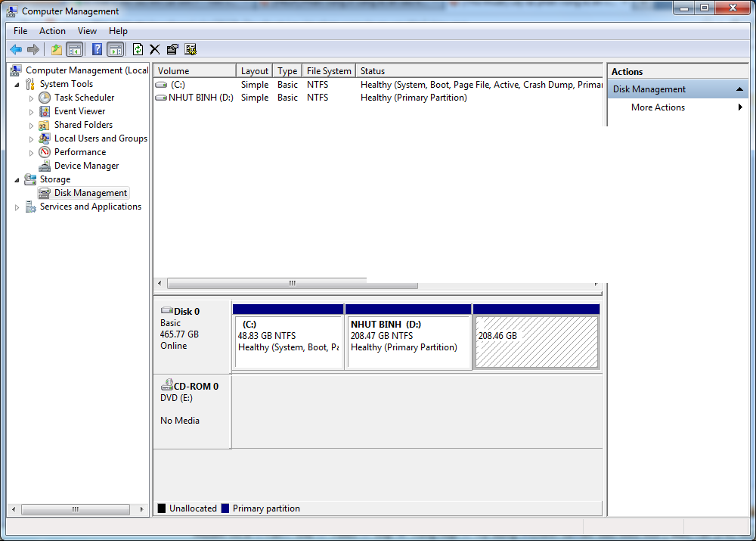
Task: Click the File System column header
Action: point(328,71)
